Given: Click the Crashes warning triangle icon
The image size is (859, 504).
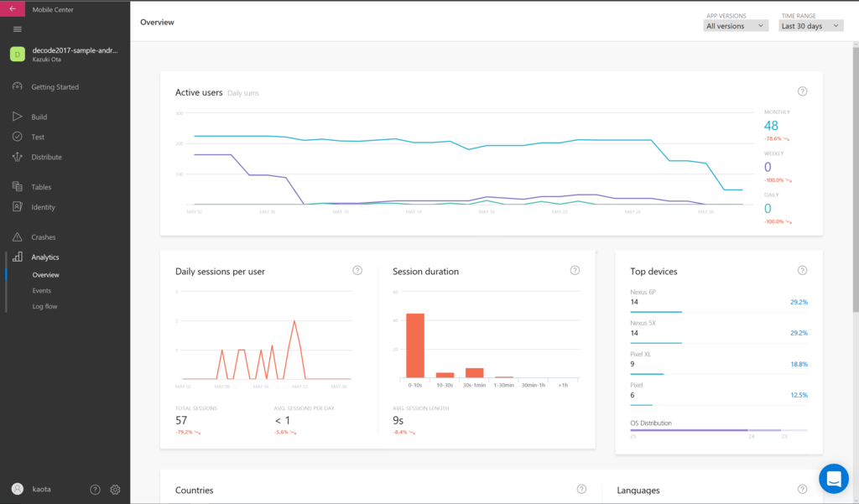Looking at the screenshot, I should point(18,237).
